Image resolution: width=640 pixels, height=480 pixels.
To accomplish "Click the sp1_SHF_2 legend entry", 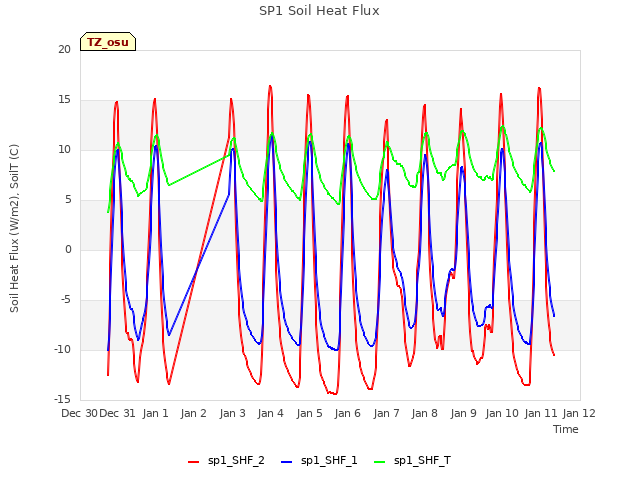I will tap(226, 461).
